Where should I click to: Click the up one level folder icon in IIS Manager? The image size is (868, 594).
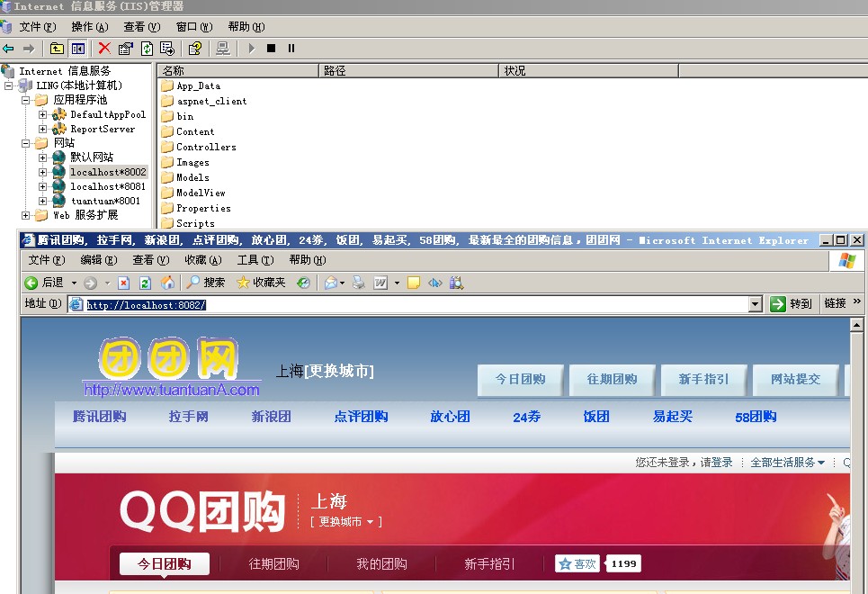click(x=57, y=49)
